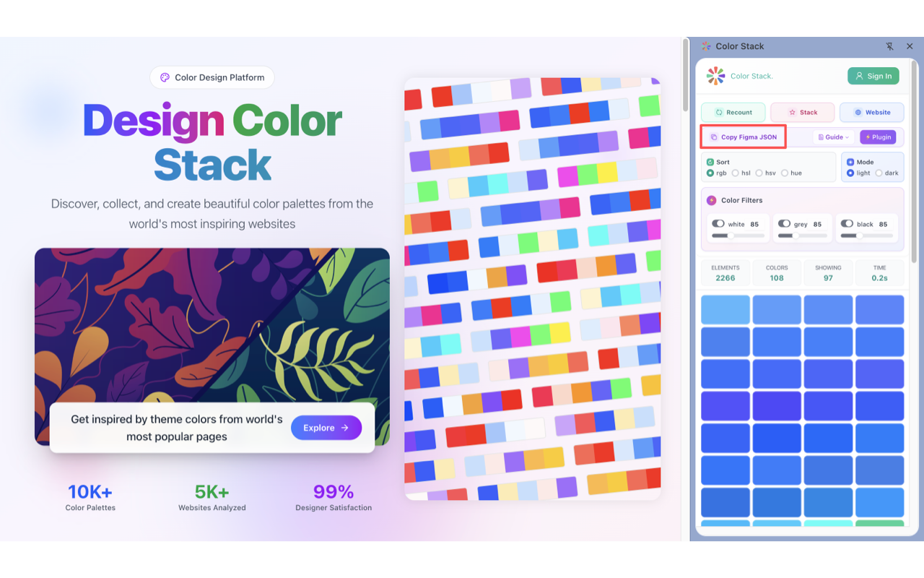
Task: Click the TIME 0.2s stat
Action: tap(879, 272)
